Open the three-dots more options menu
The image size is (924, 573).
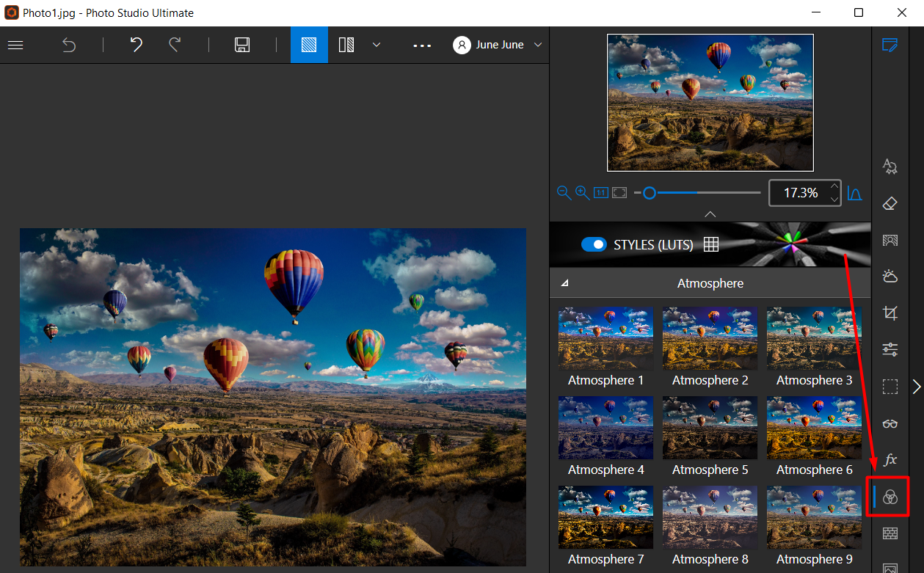click(x=422, y=45)
